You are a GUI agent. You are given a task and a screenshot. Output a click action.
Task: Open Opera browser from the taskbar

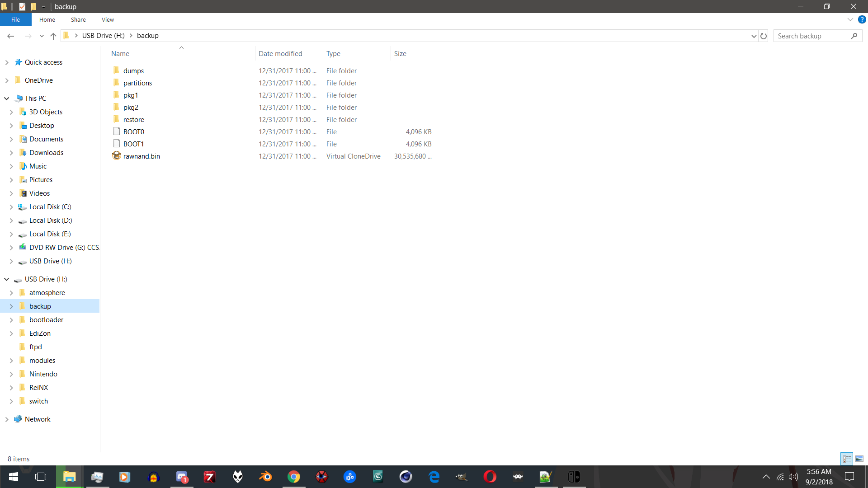pos(490,477)
